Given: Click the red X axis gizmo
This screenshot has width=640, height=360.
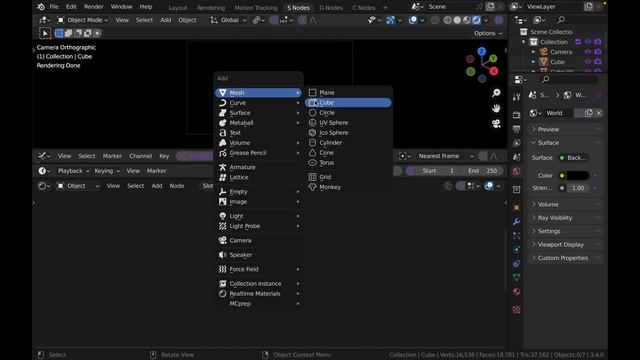Looking at the screenshot, I should pyautogui.click(x=494, y=71).
